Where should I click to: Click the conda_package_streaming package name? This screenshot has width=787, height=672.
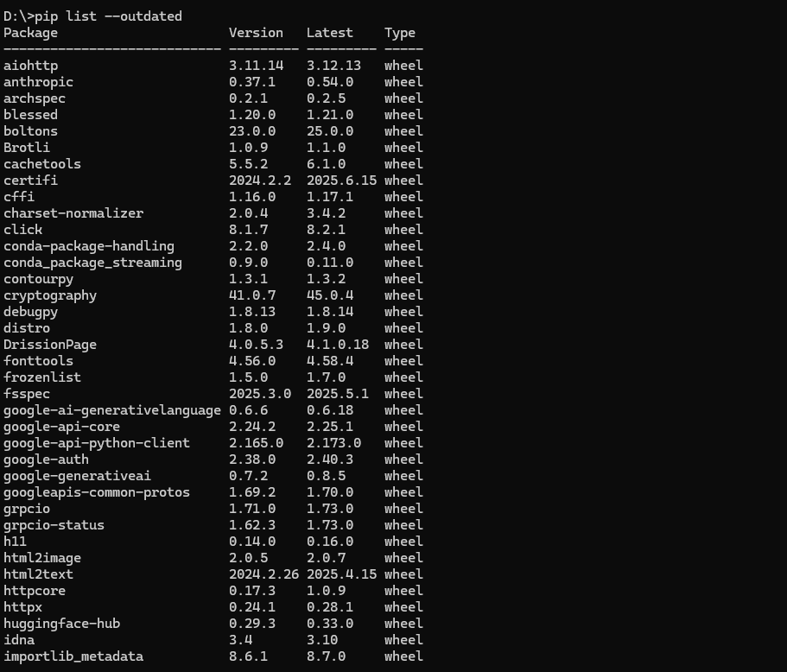[92, 263]
